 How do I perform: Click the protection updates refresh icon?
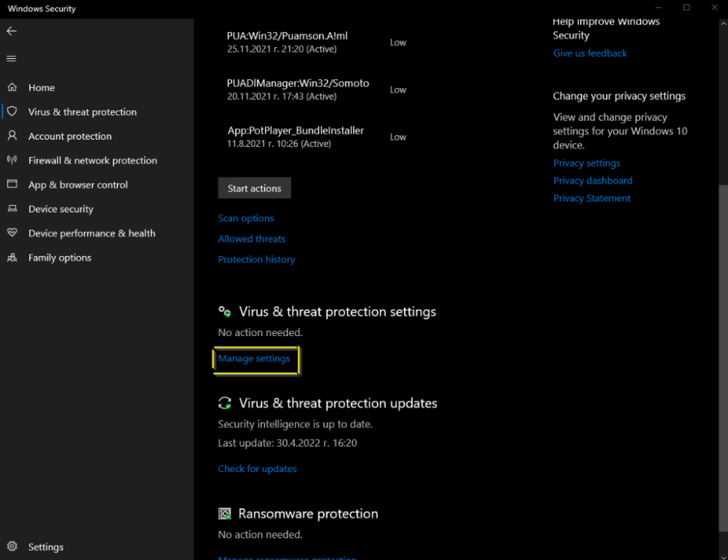pos(225,403)
